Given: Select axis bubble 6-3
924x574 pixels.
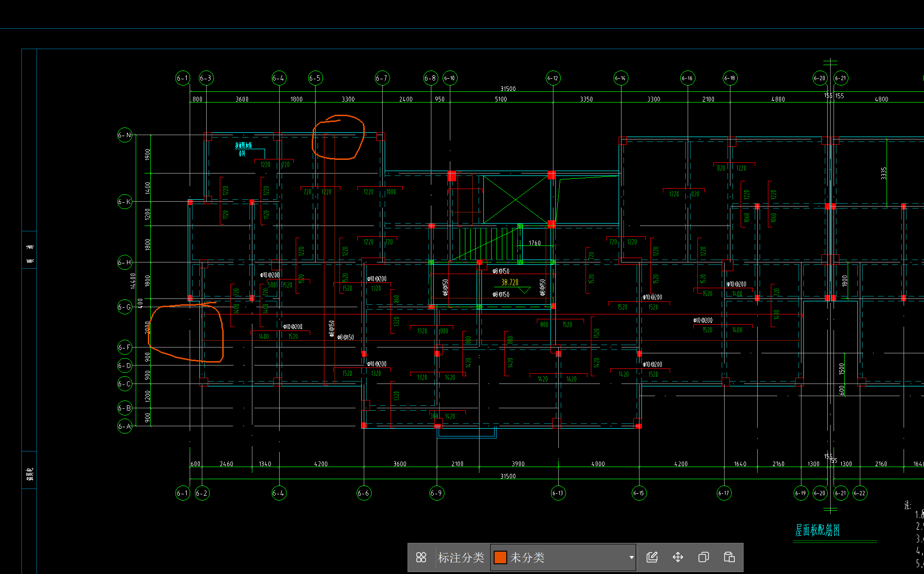Looking at the screenshot, I should [x=206, y=78].
